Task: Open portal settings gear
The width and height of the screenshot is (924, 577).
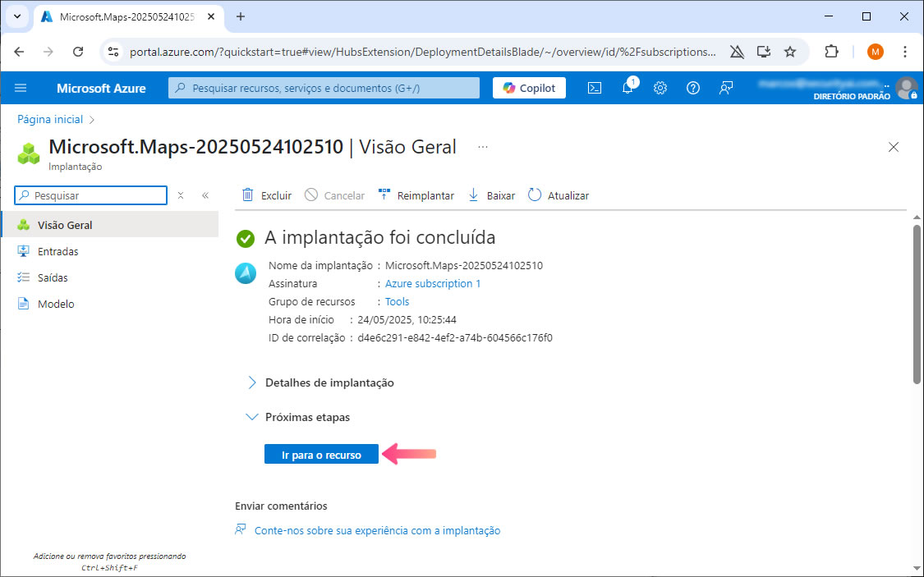Action: (660, 88)
